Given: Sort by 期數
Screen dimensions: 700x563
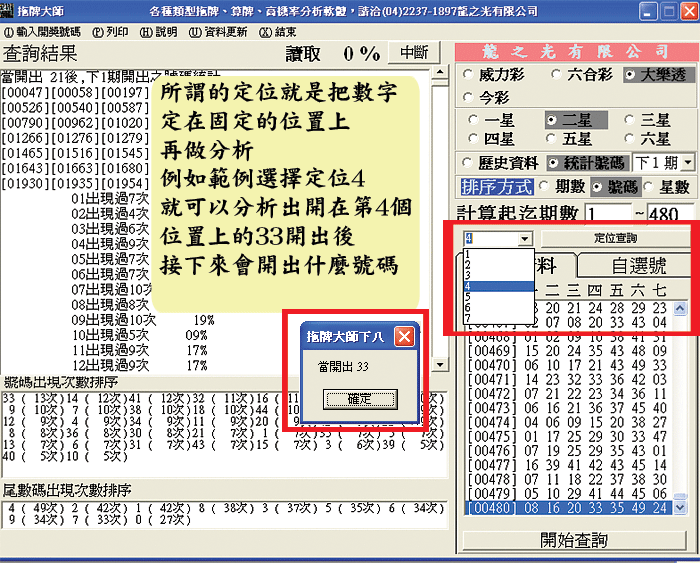Looking at the screenshot, I should pyautogui.click(x=562, y=187).
